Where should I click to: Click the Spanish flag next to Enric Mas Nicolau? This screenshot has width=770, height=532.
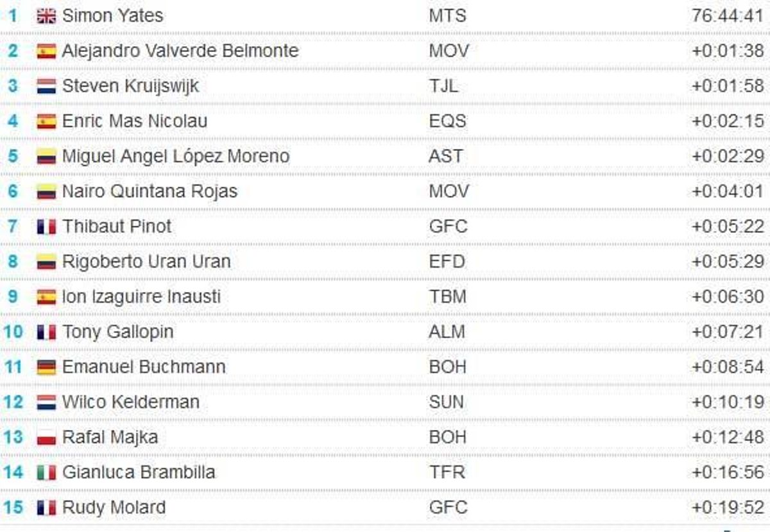[x=46, y=121]
